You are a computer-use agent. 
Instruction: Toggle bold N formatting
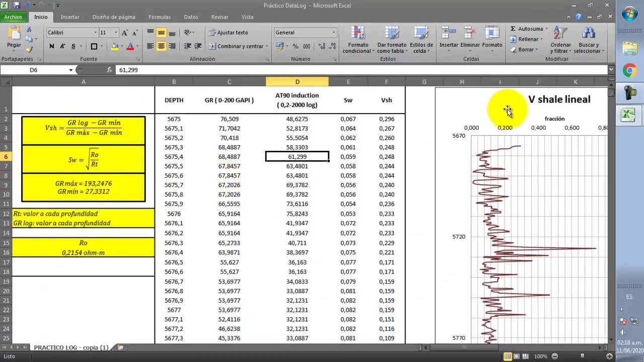click(52, 46)
